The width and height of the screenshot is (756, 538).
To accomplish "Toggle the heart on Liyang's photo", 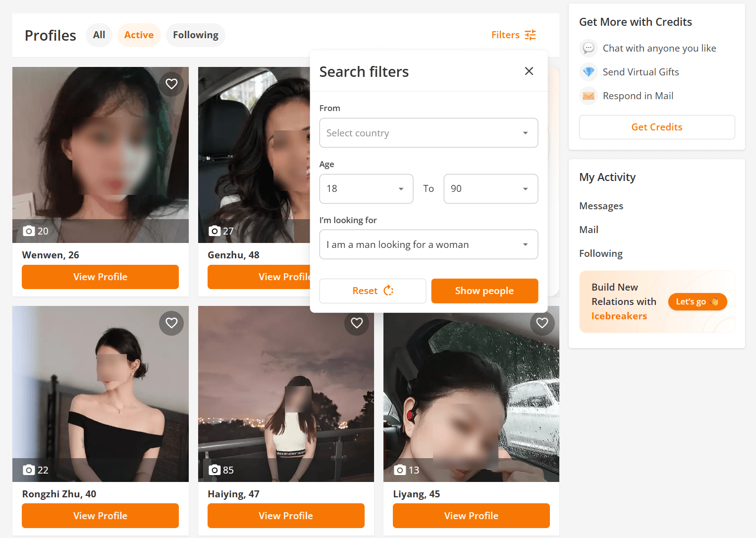I will (542, 323).
